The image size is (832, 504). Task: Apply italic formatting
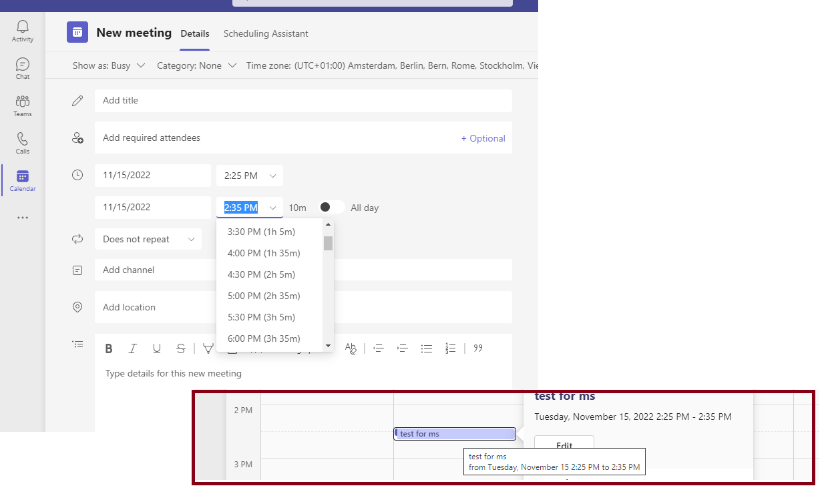pyautogui.click(x=133, y=348)
